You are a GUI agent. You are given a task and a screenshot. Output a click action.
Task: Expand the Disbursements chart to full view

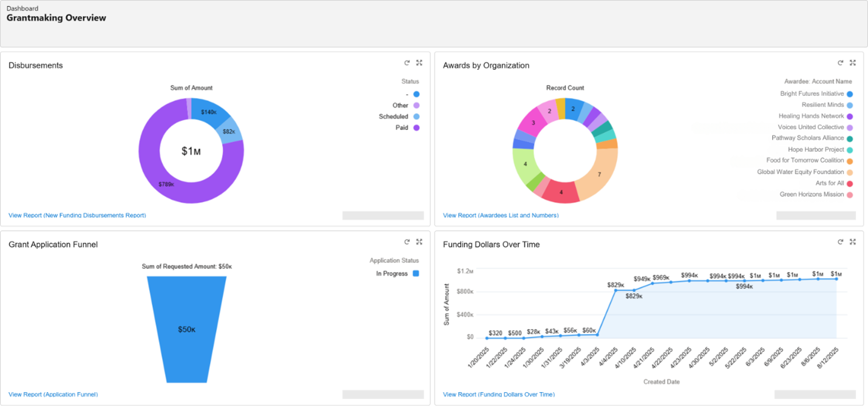pos(419,63)
